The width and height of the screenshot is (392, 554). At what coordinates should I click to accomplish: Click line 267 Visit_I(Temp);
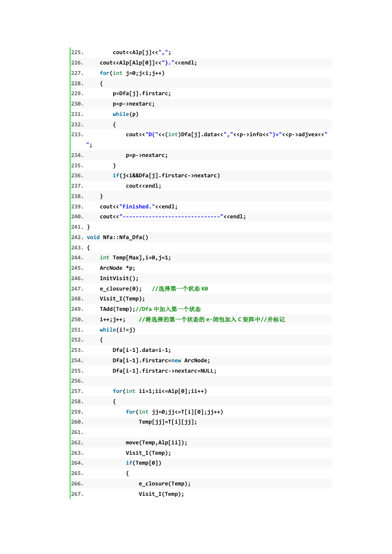click(161, 494)
